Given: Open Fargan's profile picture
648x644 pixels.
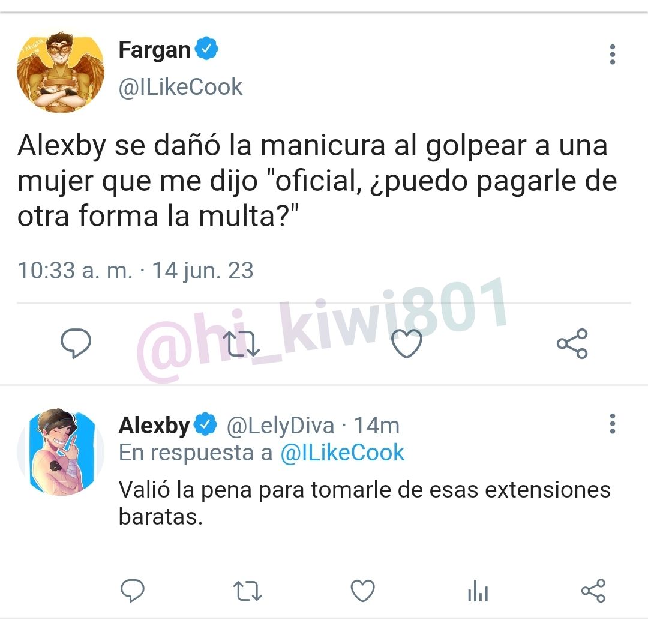Looking at the screenshot, I should tap(61, 70).
